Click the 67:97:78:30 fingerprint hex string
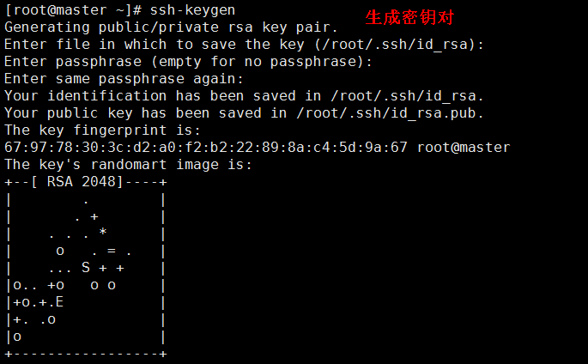Screen dimensions: 588x364 click(x=206, y=148)
